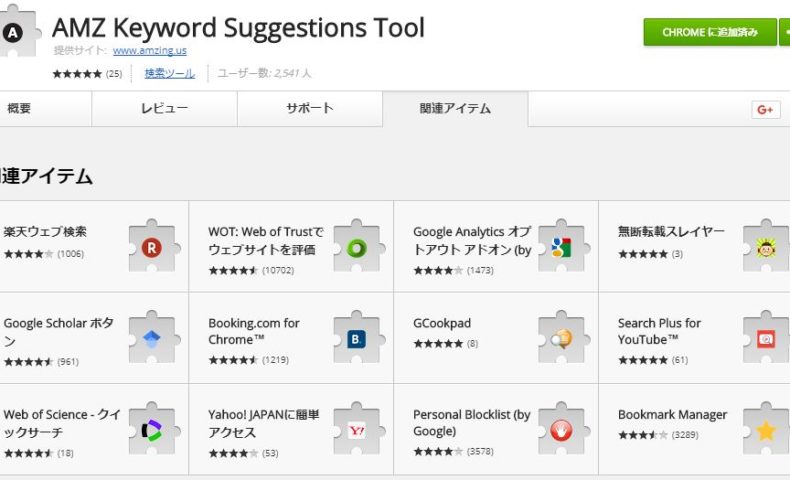Select the 関連アイテム tab
The width and height of the screenshot is (790, 480).
click(x=455, y=108)
